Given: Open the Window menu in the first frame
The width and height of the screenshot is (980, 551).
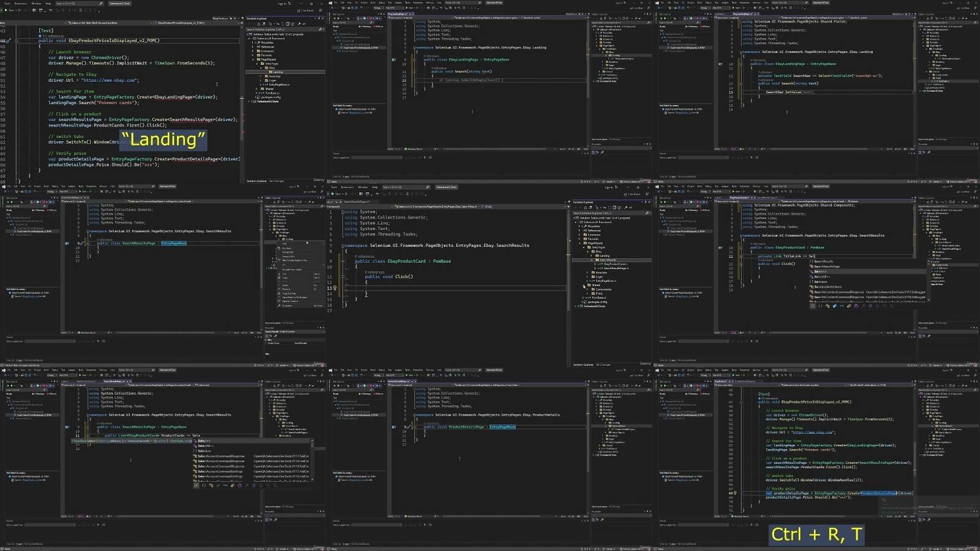Looking at the screenshot, I should [36, 3].
